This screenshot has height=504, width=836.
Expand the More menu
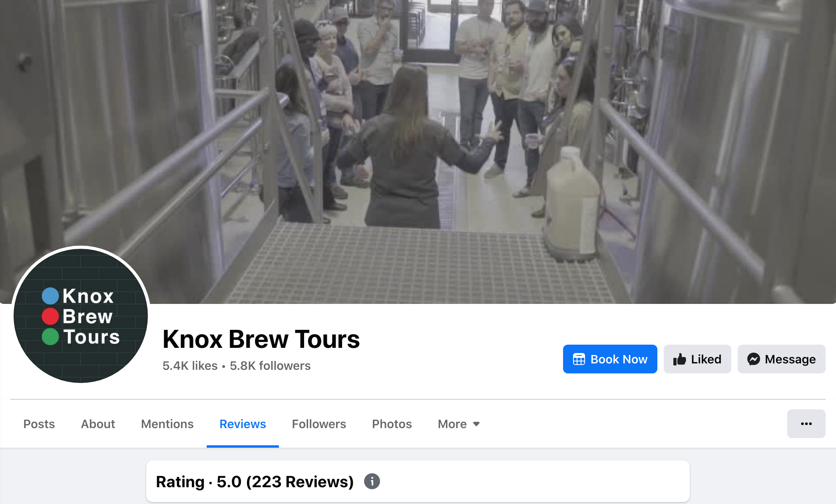click(458, 424)
